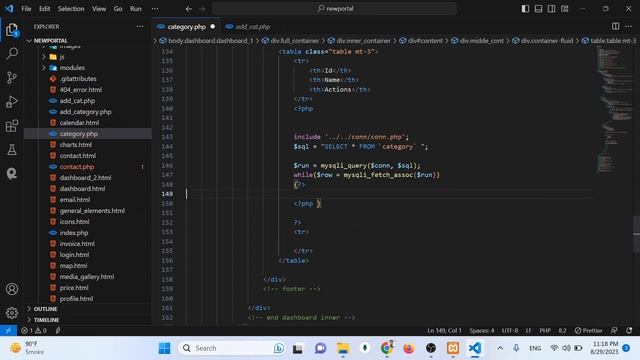Change encoding UTF-8 in status bar

coord(509,331)
